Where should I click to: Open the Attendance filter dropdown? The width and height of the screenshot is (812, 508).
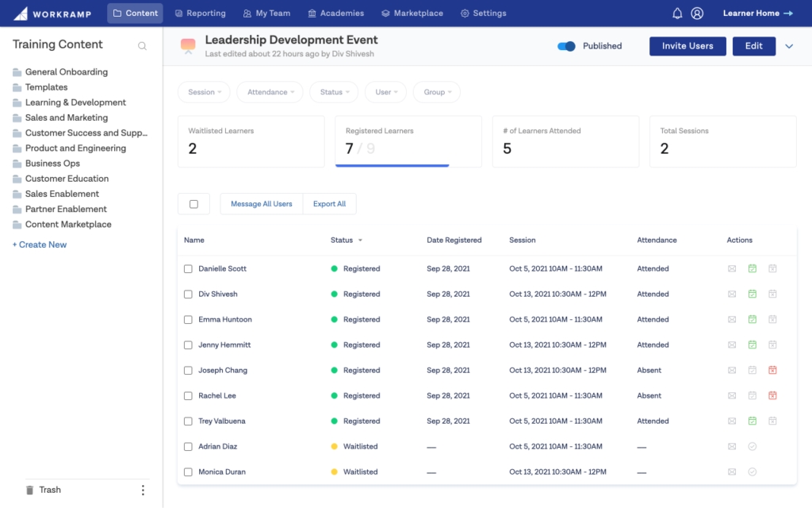[270, 92]
